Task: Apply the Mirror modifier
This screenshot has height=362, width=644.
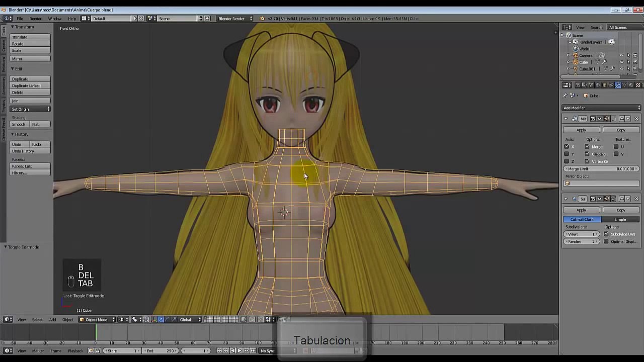Action: pyautogui.click(x=581, y=130)
